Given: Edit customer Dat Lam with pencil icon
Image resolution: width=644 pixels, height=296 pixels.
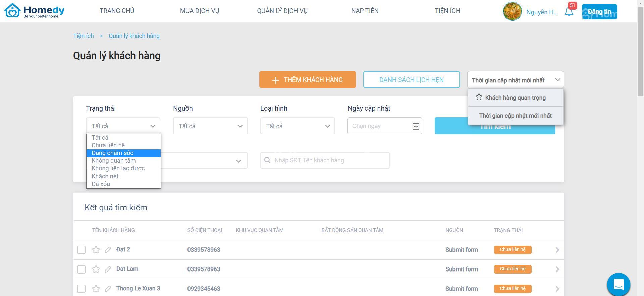Looking at the screenshot, I should click(108, 269).
